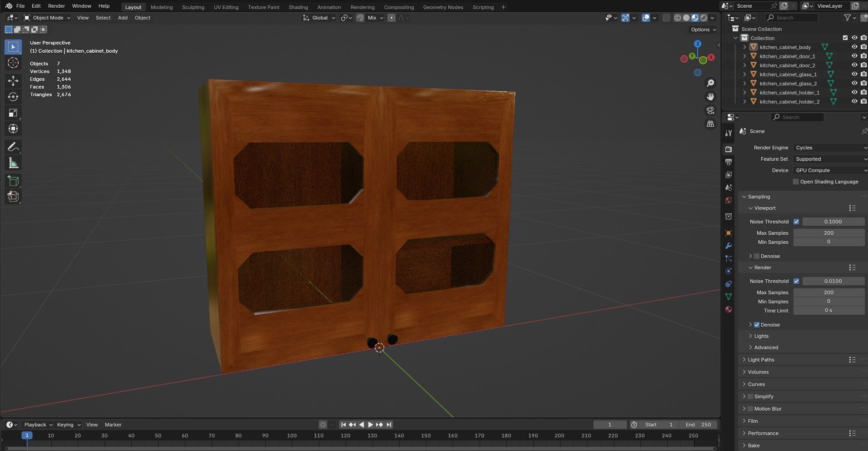The width and height of the screenshot is (868, 451).
Task: Switch to rendered viewport shading
Action: (704, 18)
